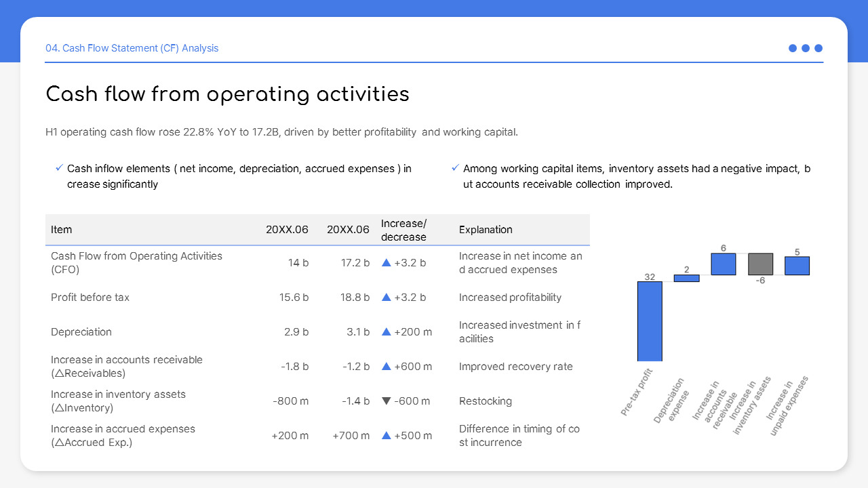Open the Explanation column header options
This screenshot has width=868, height=488.
click(486, 229)
